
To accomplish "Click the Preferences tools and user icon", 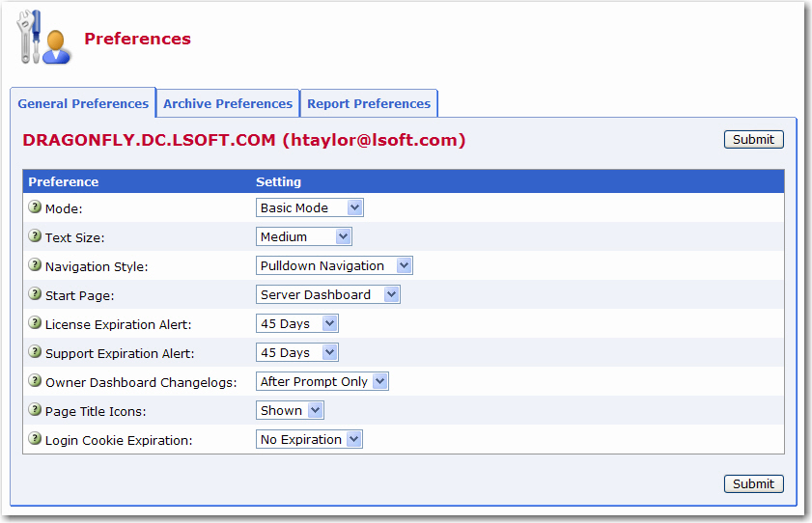I will 43,38.
